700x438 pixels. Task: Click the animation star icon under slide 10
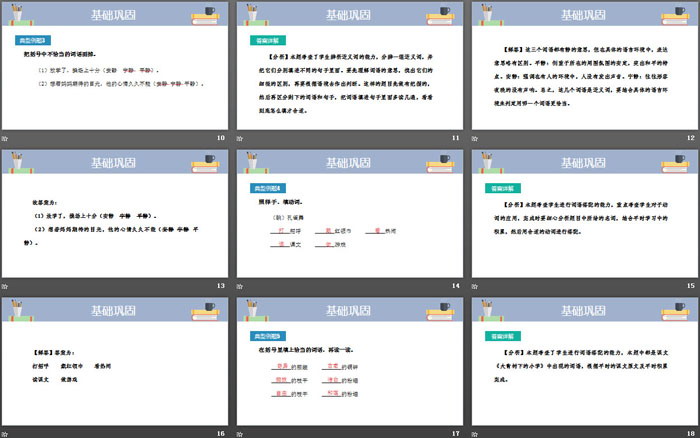coord(6,137)
